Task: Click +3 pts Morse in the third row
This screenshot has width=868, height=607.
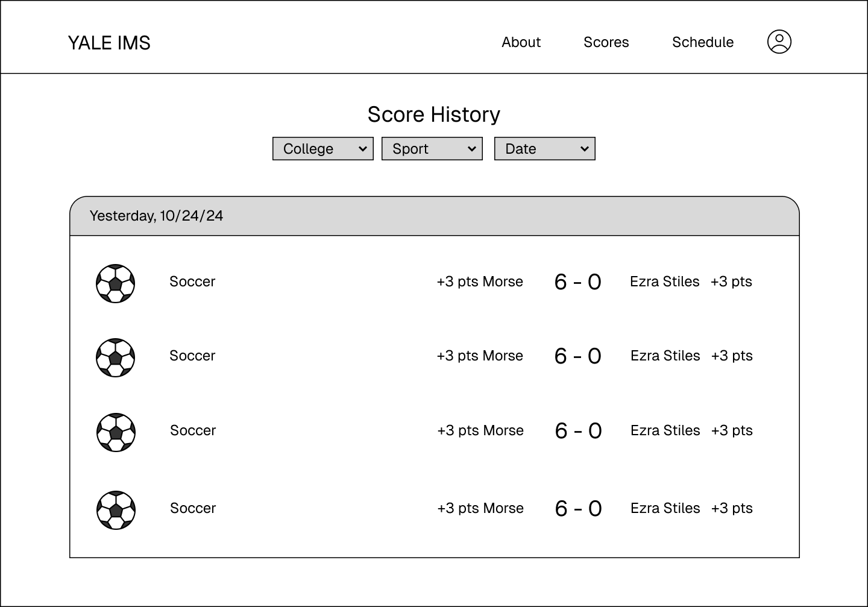Action: point(480,430)
